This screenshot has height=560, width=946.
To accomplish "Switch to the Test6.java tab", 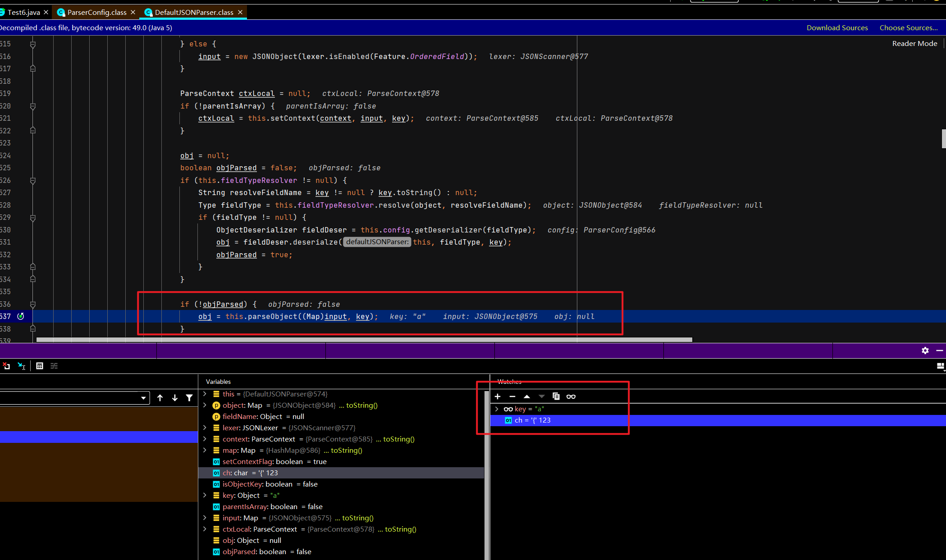I will click(x=23, y=12).
